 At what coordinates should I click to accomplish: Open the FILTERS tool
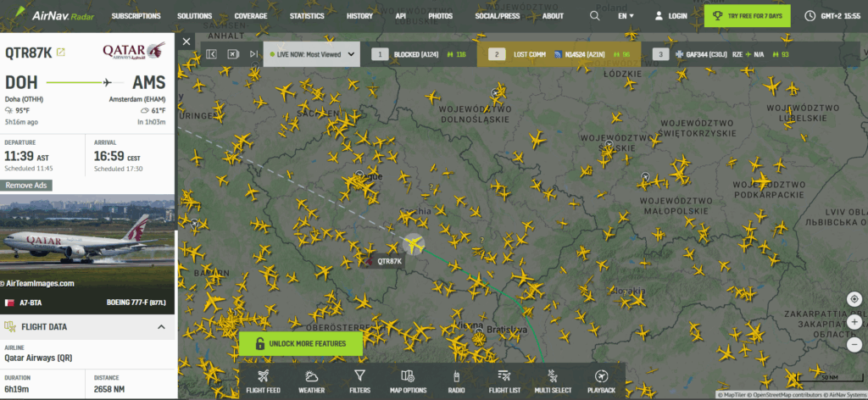tap(359, 381)
